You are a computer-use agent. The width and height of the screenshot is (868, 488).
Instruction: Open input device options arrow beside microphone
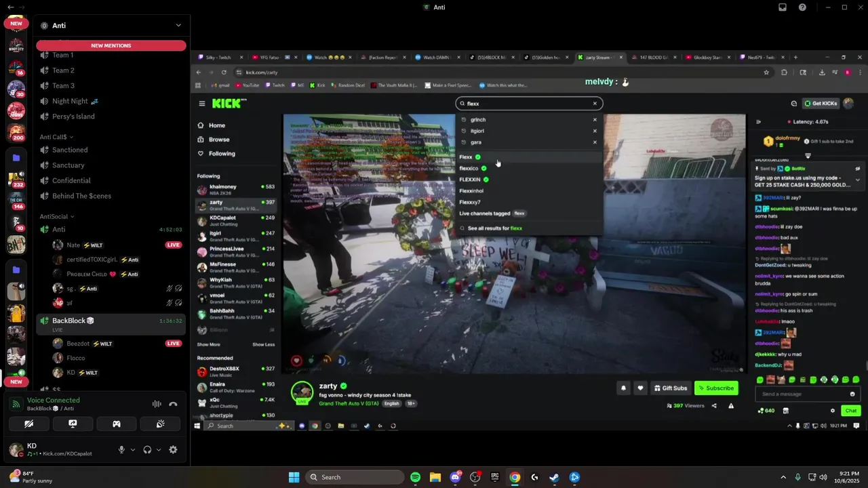pyautogui.click(x=132, y=449)
